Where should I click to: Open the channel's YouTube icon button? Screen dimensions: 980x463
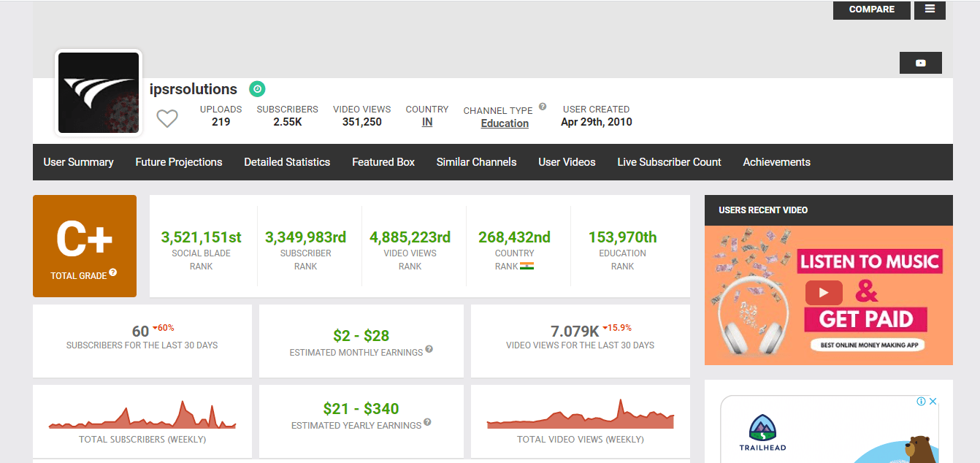920,63
